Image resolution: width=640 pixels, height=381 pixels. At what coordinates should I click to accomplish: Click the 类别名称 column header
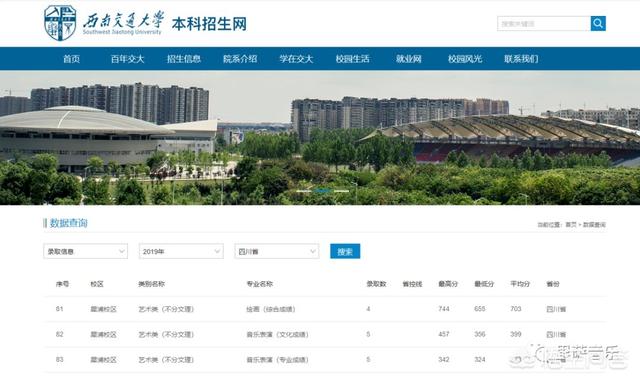coord(151,284)
